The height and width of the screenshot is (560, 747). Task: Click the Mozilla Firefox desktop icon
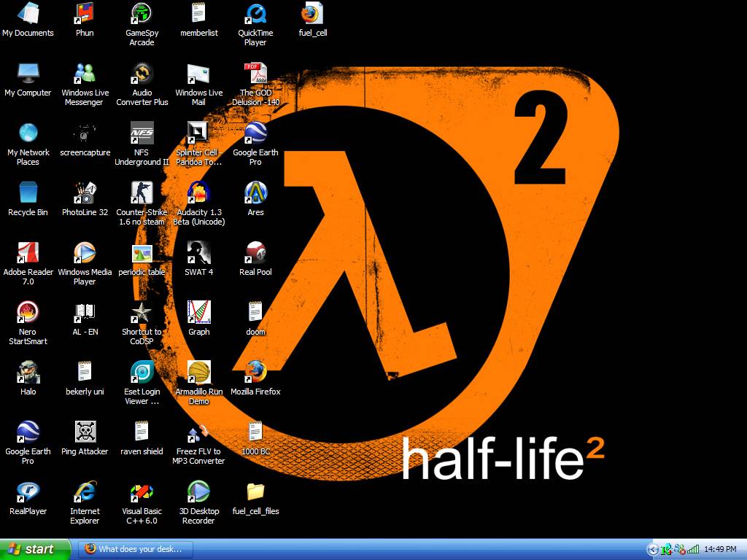coord(255,373)
